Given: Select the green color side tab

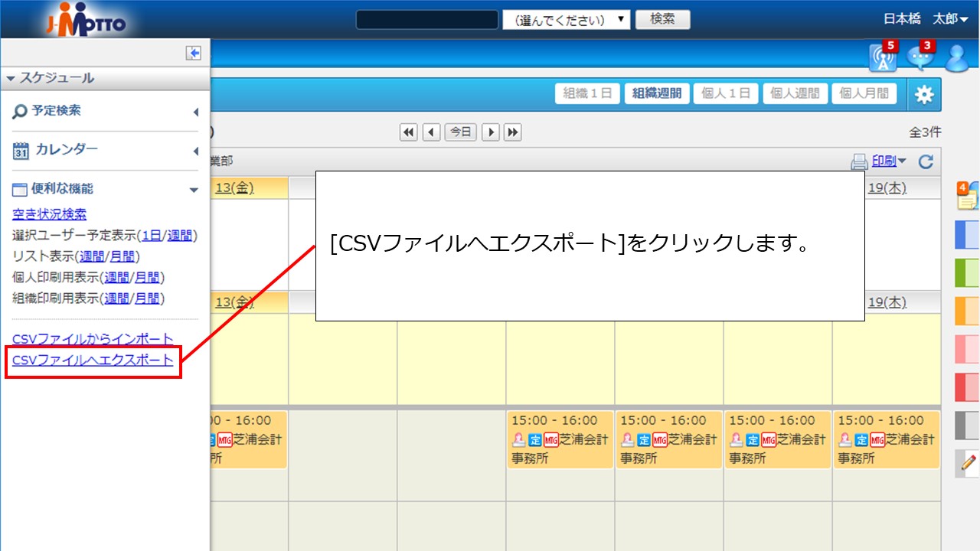Looking at the screenshot, I should pyautogui.click(x=968, y=272).
